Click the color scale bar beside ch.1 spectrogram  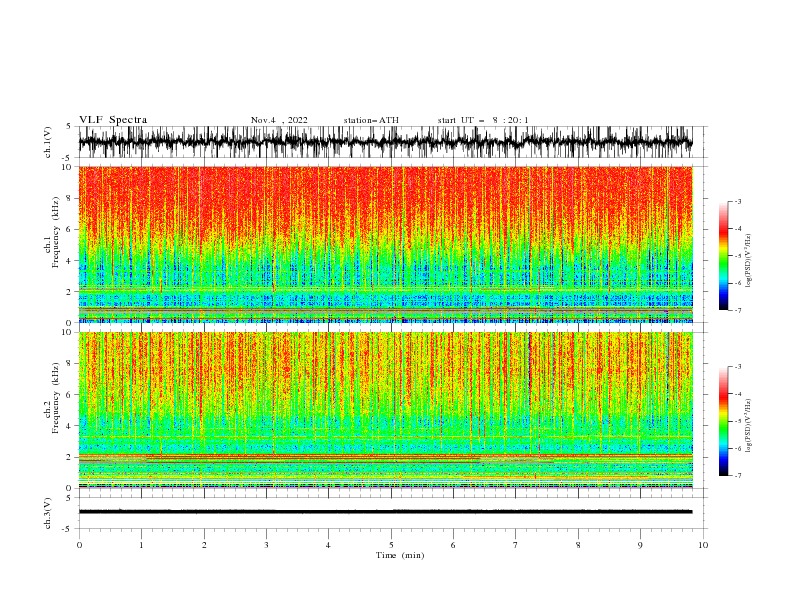coord(724,256)
